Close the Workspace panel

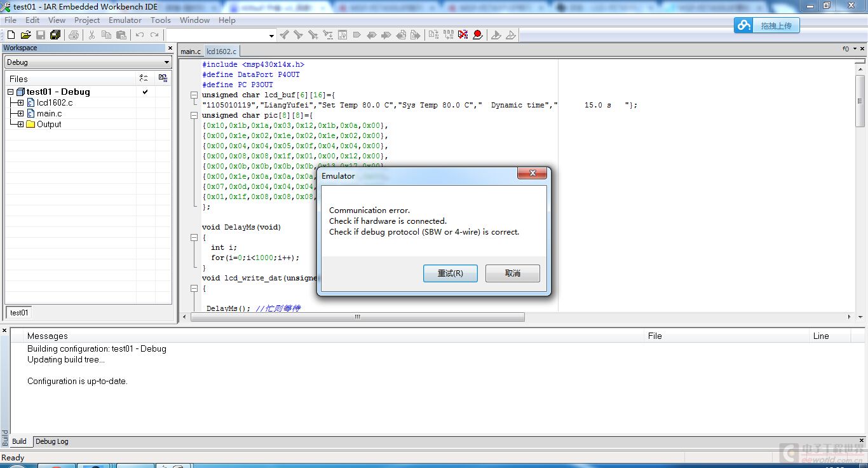coord(170,48)
